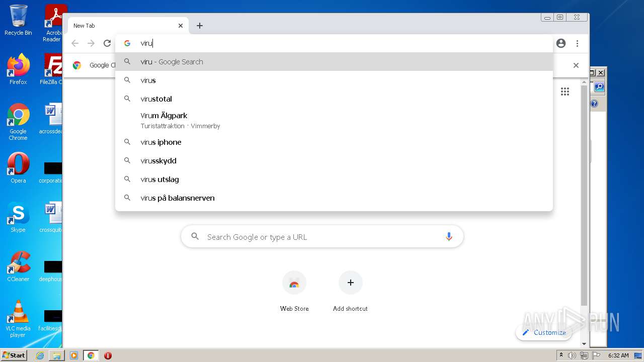Click the Google G icon in the omnibox
Screen dimensions: 644x362
click(x=127, y=43)
